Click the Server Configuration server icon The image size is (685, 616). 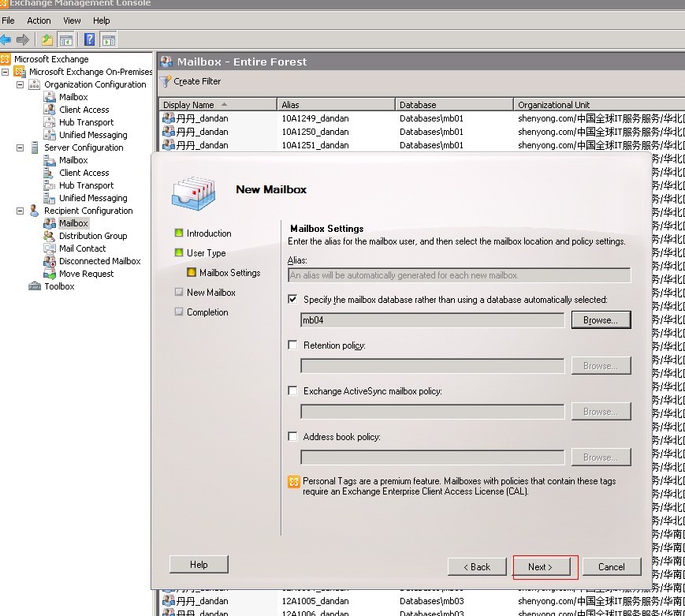[35, 147]
